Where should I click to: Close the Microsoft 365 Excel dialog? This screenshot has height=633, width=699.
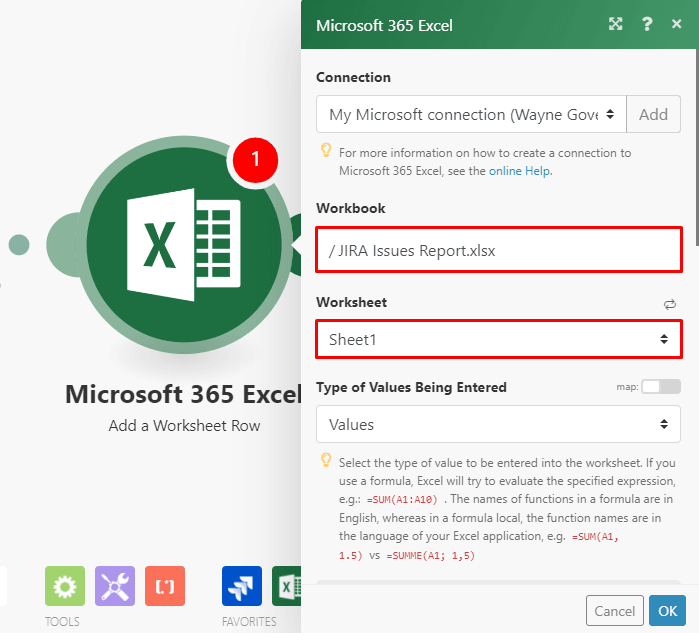pos(677,25)
